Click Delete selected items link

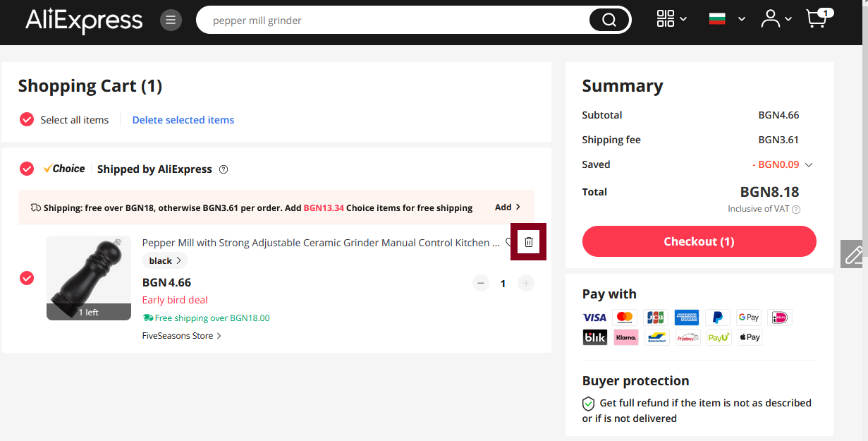(183, 120)
